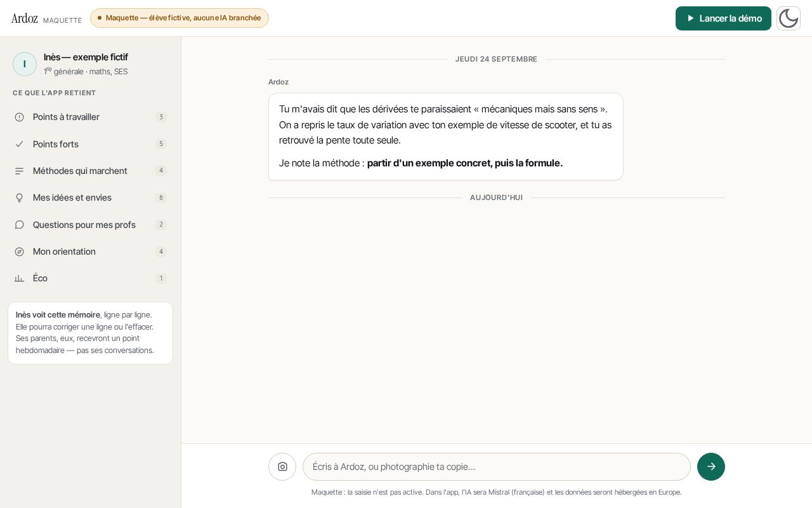Click the lightbulb icon beside Mes idées et envies
This screenshot has width=812, height=508.
point(19,197)
